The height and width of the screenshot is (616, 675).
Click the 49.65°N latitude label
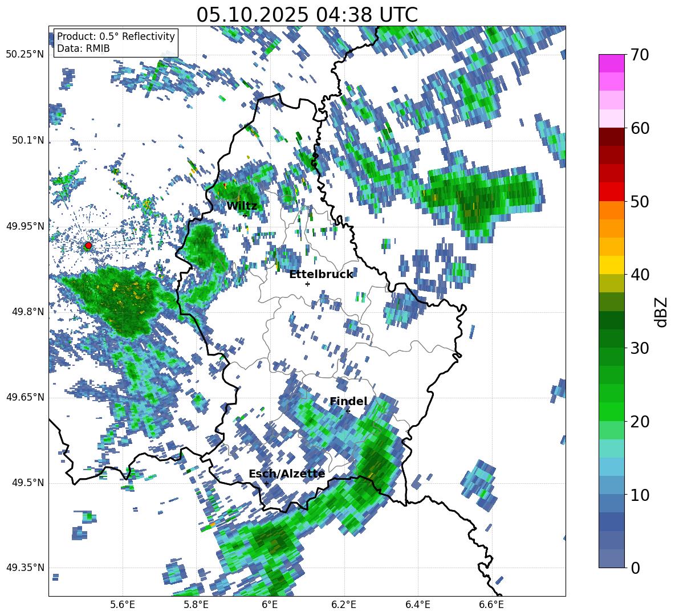(x=25, y=397)
